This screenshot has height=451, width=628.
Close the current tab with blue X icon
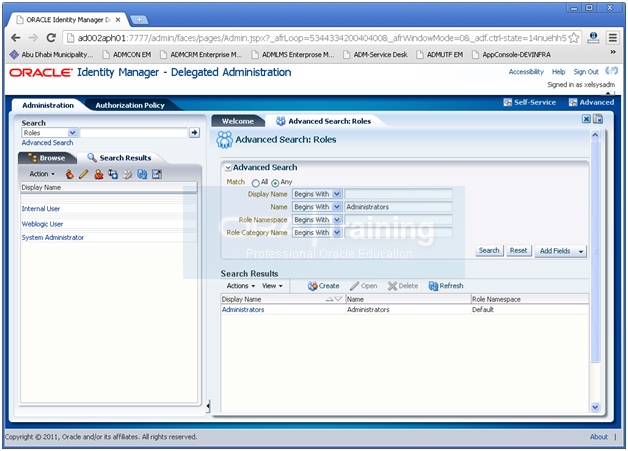tap(586, 119)
